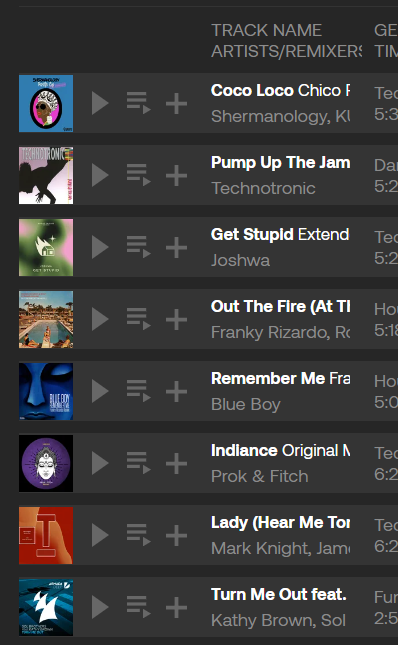Play the Coco Loco track

(x=100, y=103)
